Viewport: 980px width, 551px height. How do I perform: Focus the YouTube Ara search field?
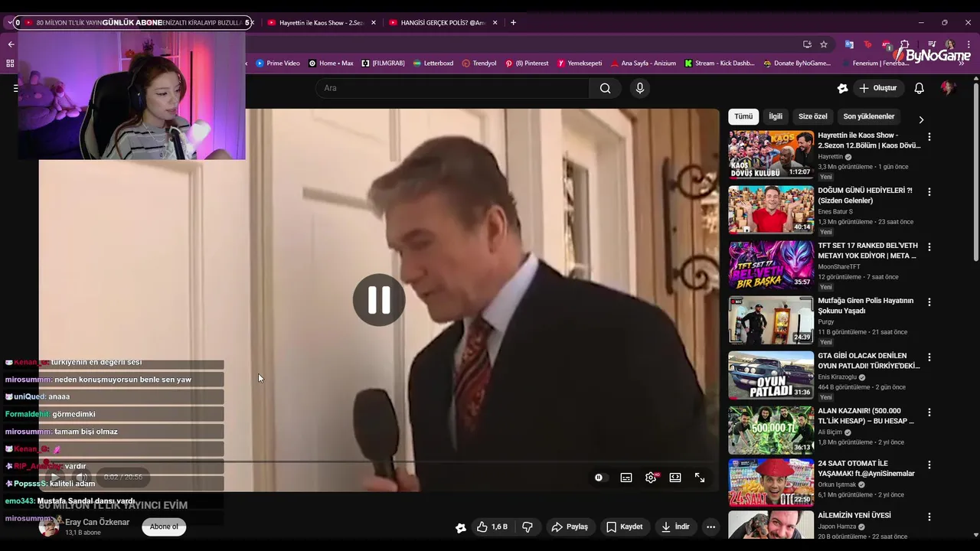[x=452, y=88]
